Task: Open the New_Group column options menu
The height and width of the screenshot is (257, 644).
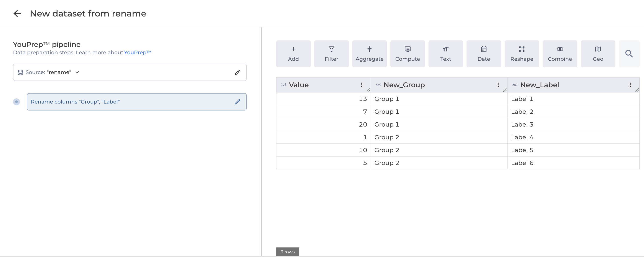Action: tap(498, 85)
